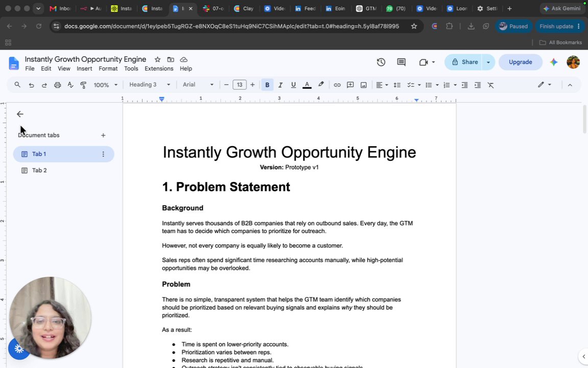The height and width of the screenshot is (368, 588).
Task: Open the zoom 100% dropdown
Action: (105, 85)
